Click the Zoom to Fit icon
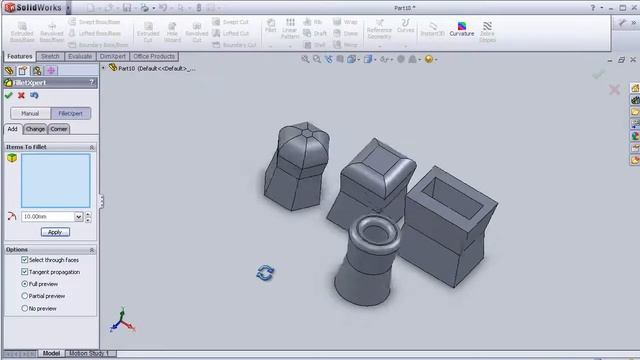Image resolution: width=640 pixels, height=360 pixels. click(305, 59)
